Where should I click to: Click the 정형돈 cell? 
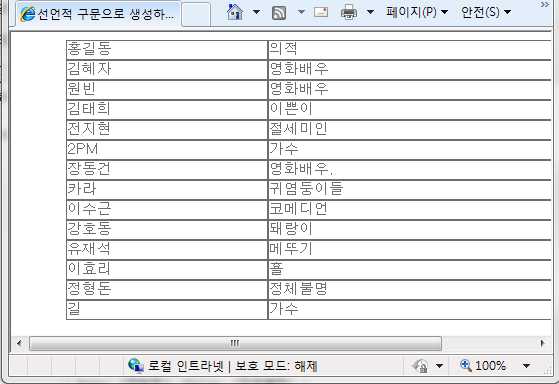coord(167,289)
